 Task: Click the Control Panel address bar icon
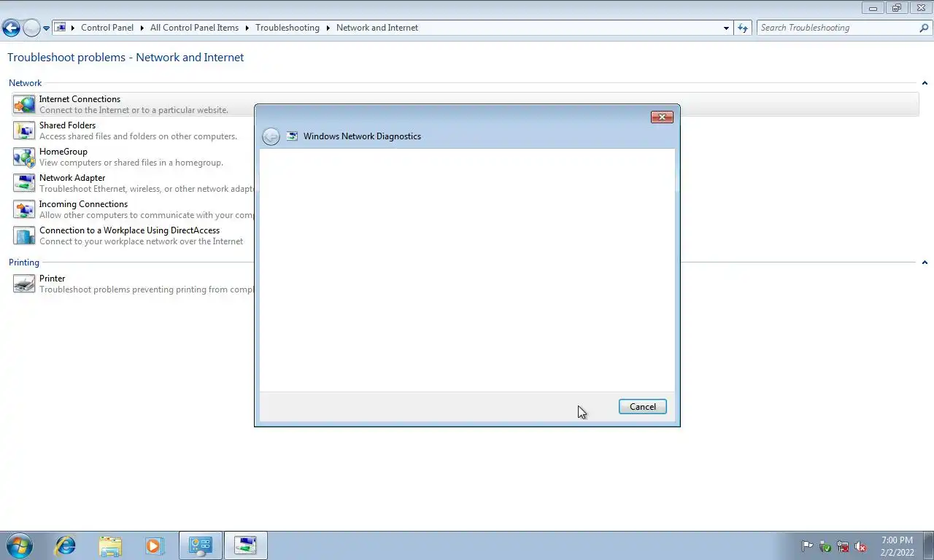pyautogui.click(x=61, y=28)
